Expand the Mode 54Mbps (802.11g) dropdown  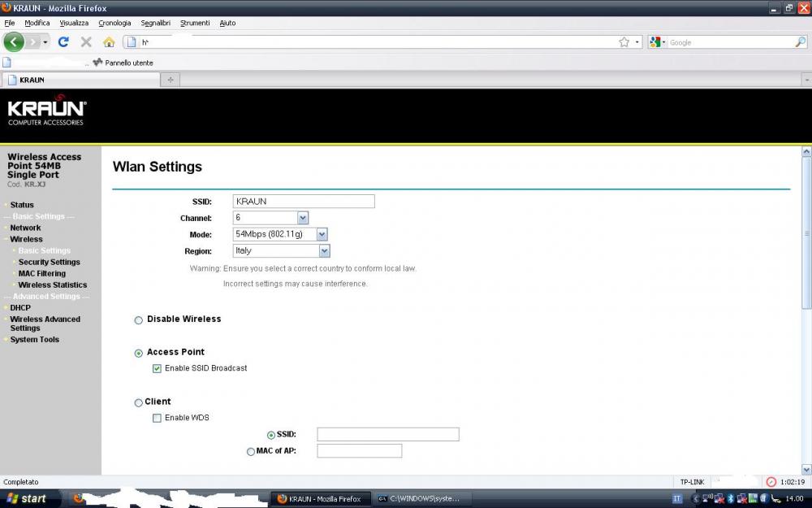click(x=322, y=235)
